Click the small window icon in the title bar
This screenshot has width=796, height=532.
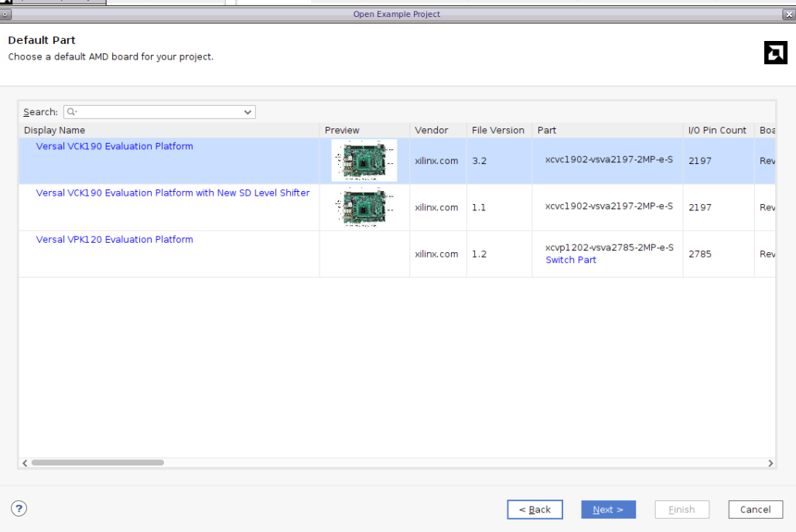[x=6, y=13]
